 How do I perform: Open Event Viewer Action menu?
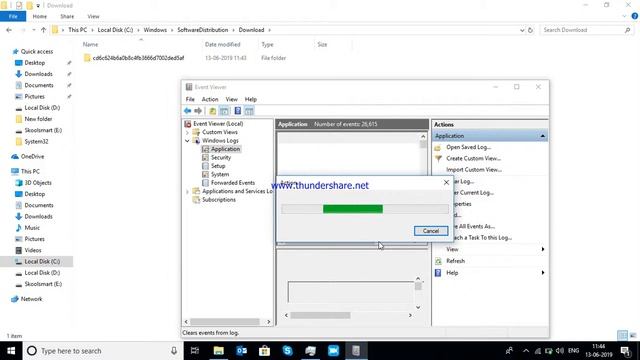[x=210, y=99]
